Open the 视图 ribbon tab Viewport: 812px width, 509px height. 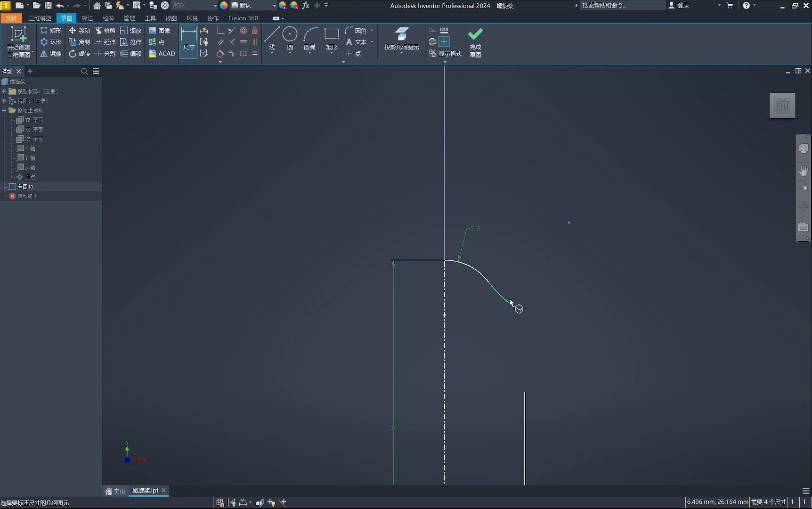171,18
